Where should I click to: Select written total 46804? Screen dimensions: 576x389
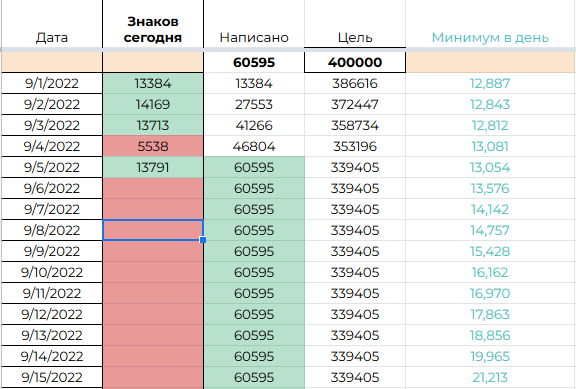pyautogui.click(x=254, y=146)
